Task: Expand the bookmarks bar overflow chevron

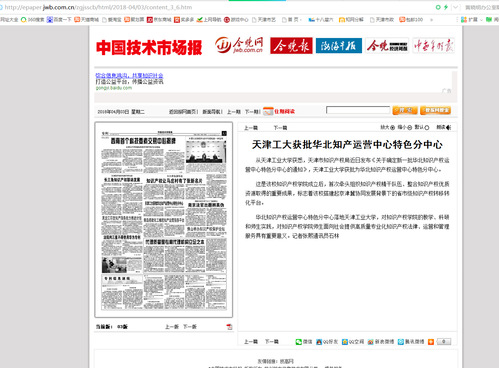Action: point(432,20)
